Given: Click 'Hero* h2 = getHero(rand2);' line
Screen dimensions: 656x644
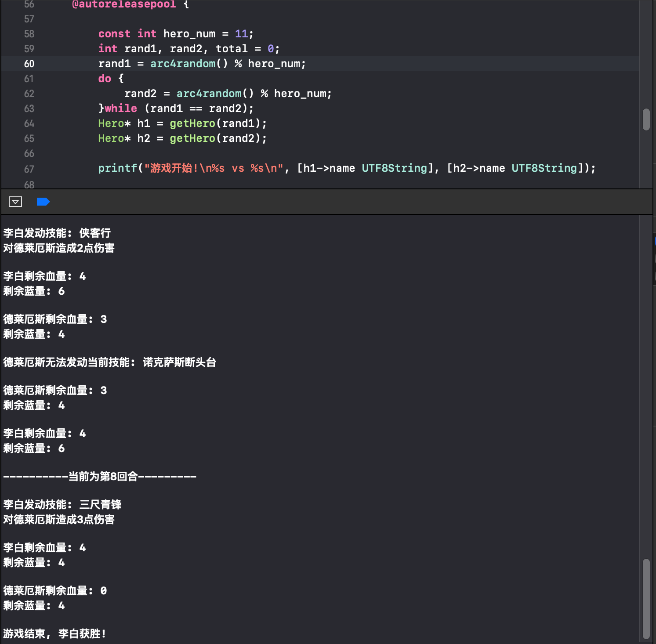Looking at the screenshot, I should (x=182, y=138).
